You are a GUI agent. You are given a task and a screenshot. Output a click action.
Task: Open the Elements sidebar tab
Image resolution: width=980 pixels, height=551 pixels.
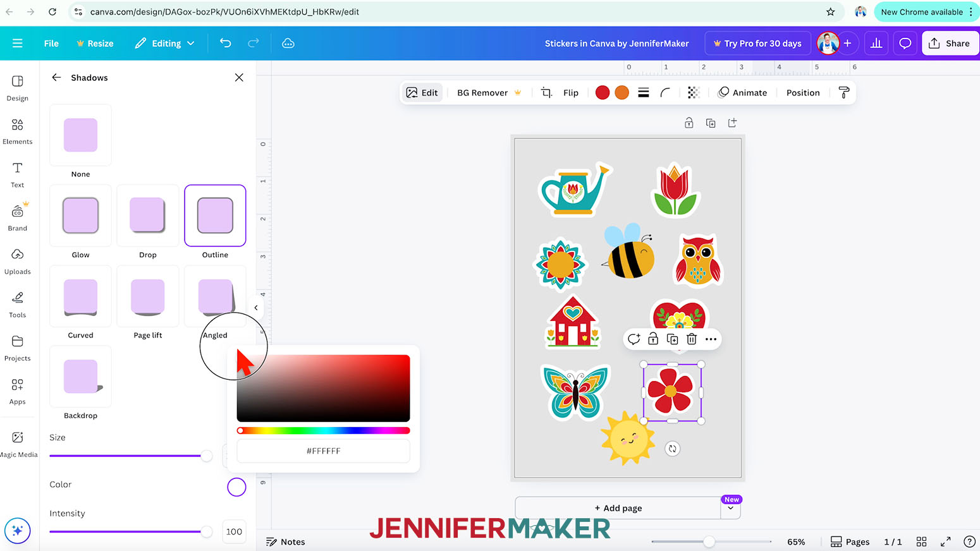pos(18,131)
